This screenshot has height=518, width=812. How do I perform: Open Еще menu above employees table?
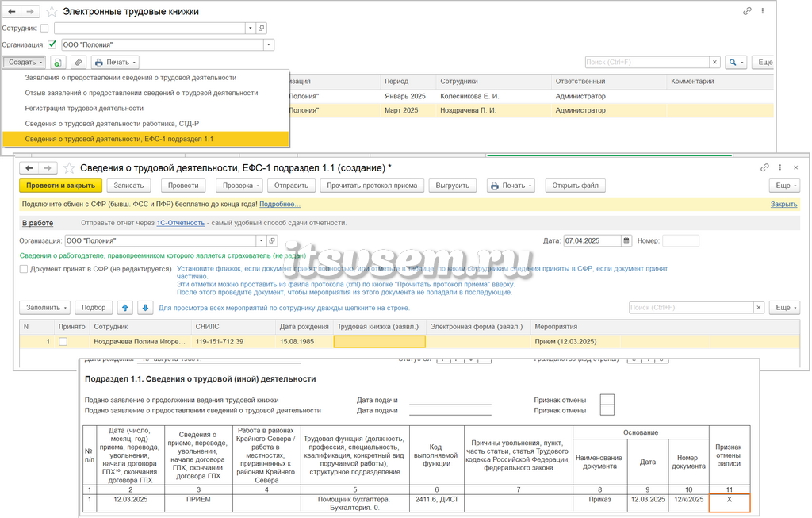[x=785, y=308]
